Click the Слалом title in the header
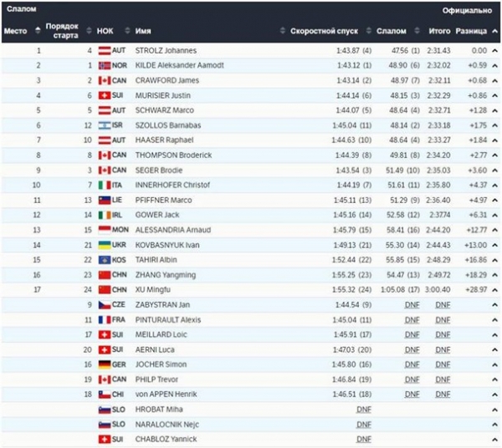The image size is (502, 448). (x=22, y=9)
